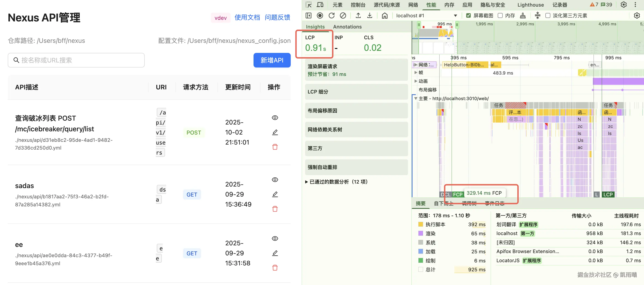
Task: Toggle the device toolbar icon
Action: tap(320, 5)
